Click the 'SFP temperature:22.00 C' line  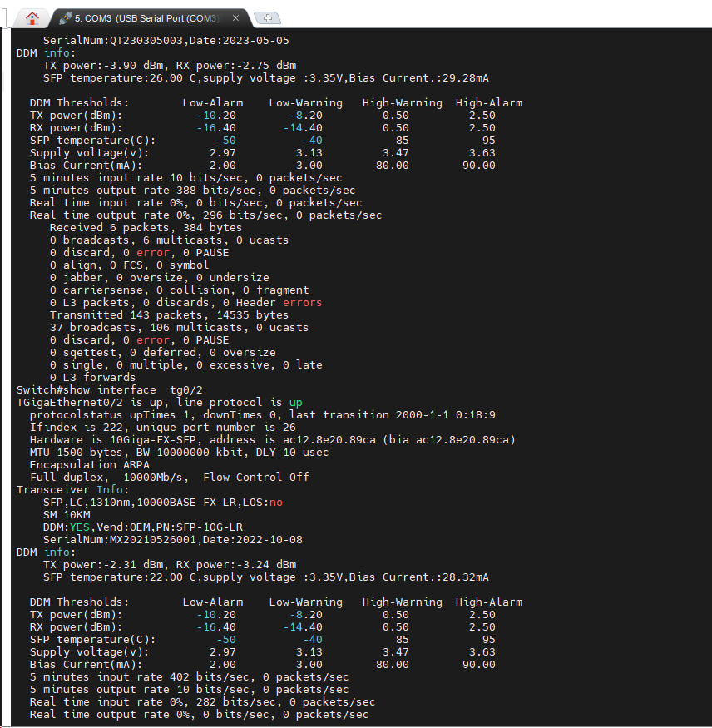(x=265, y=577)
